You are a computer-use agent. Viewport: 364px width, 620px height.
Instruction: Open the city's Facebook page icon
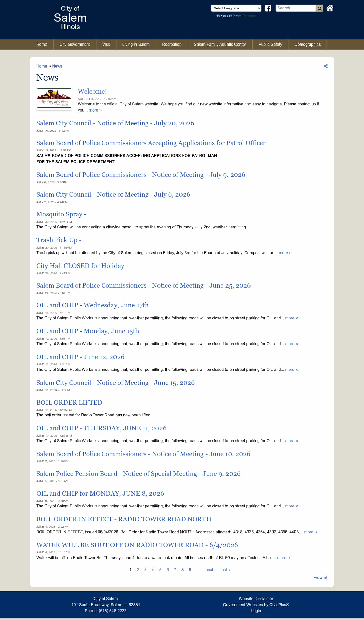click(268, 8)
